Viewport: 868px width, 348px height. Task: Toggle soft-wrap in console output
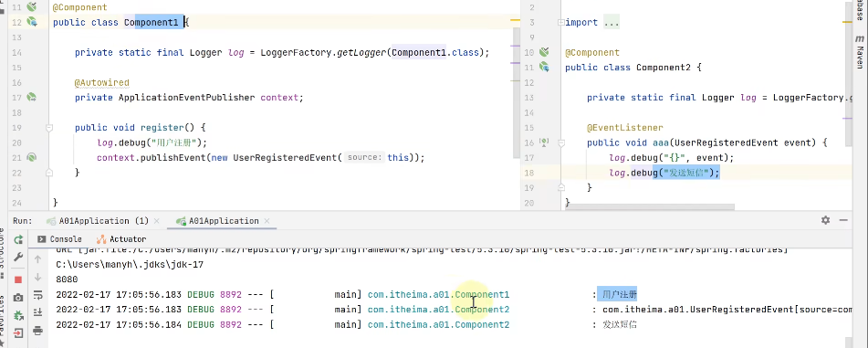point(37,294)
